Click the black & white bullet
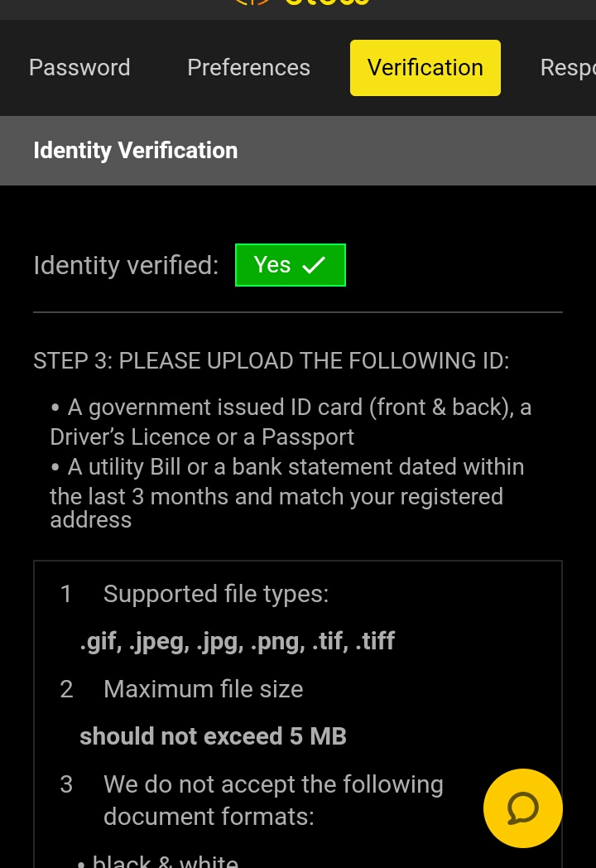Image resolution: width=596 pixels, height=868 pixels. pyautogui.click(x=158, y=861)
